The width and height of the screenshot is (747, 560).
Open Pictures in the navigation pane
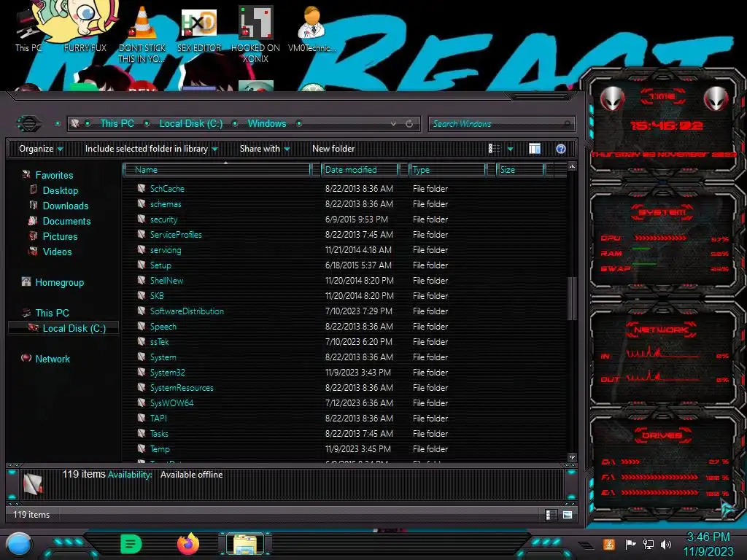tap(60, 236)
